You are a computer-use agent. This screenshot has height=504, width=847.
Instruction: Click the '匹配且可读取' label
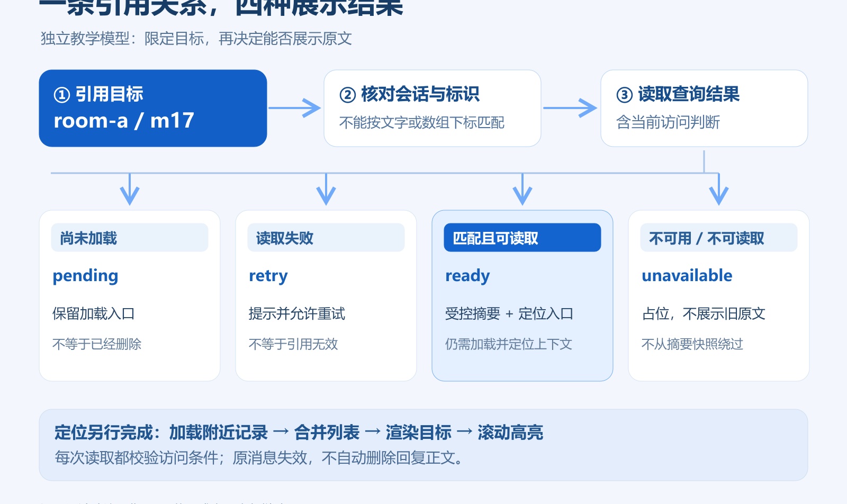[522, 238]
